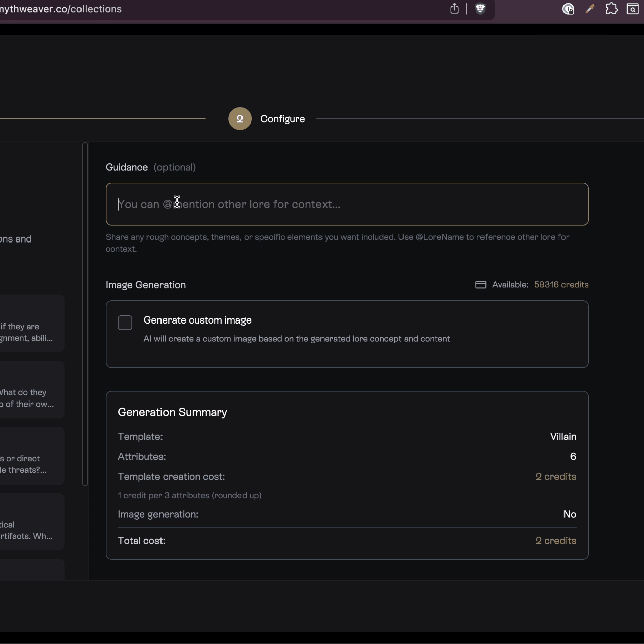Click the 59316 credits balance
This screenshot has width=644, height=644.
coord(561,285)
